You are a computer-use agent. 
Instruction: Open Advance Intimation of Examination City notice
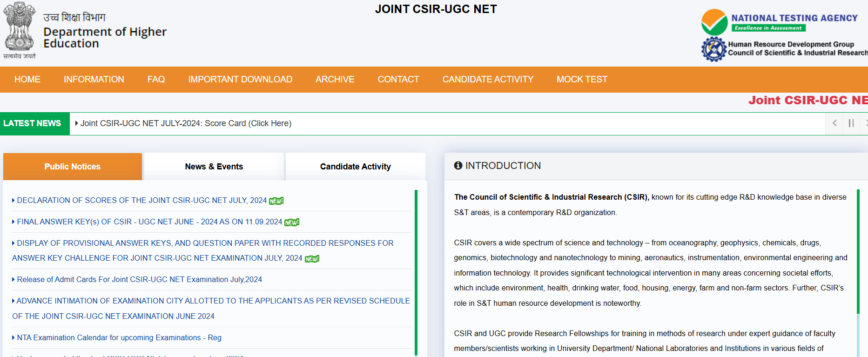211,309
